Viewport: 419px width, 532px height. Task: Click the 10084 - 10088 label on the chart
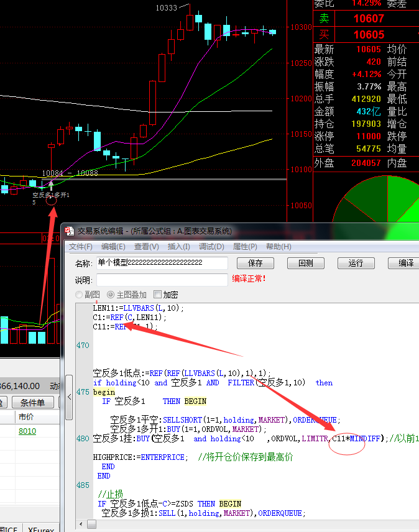[x=70, y=173]
